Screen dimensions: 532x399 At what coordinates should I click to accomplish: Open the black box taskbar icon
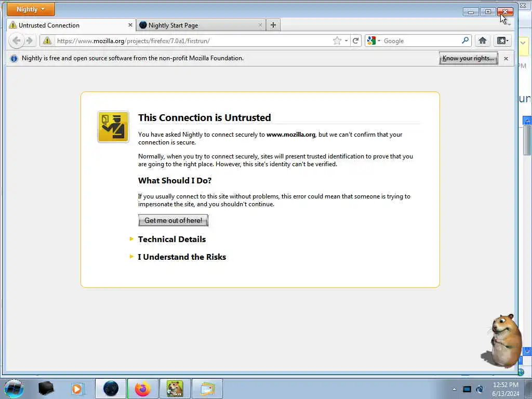[x=46, y=389]
